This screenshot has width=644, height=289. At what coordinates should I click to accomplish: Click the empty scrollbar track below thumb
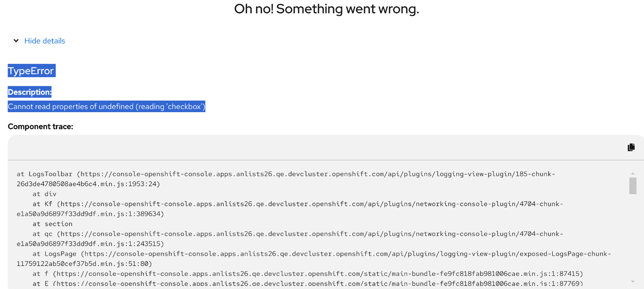tap(632, 239)
